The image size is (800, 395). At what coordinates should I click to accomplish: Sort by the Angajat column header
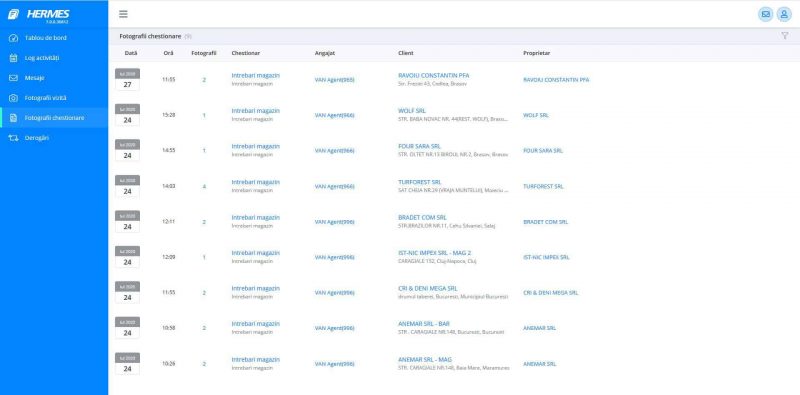pos(325,53)
